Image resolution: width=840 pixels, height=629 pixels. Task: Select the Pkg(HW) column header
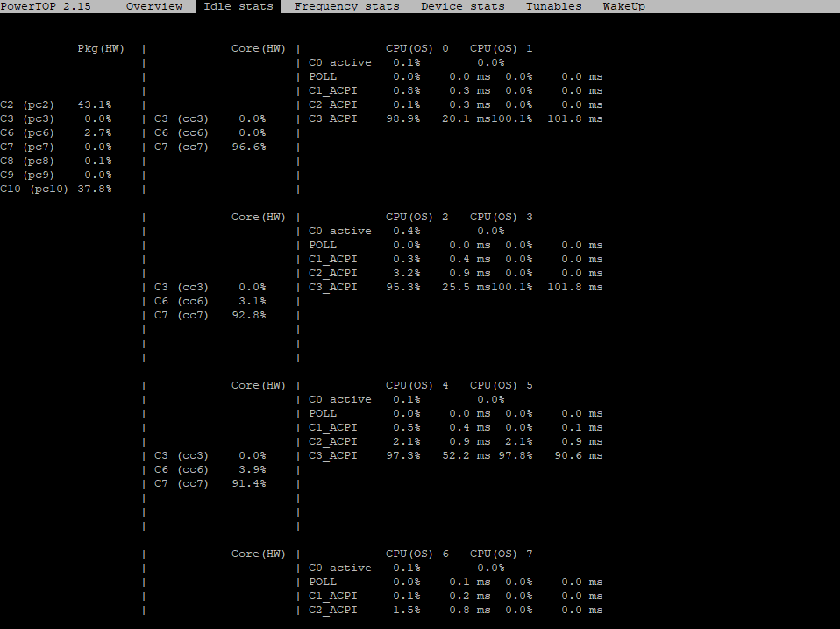click(101, 49)
